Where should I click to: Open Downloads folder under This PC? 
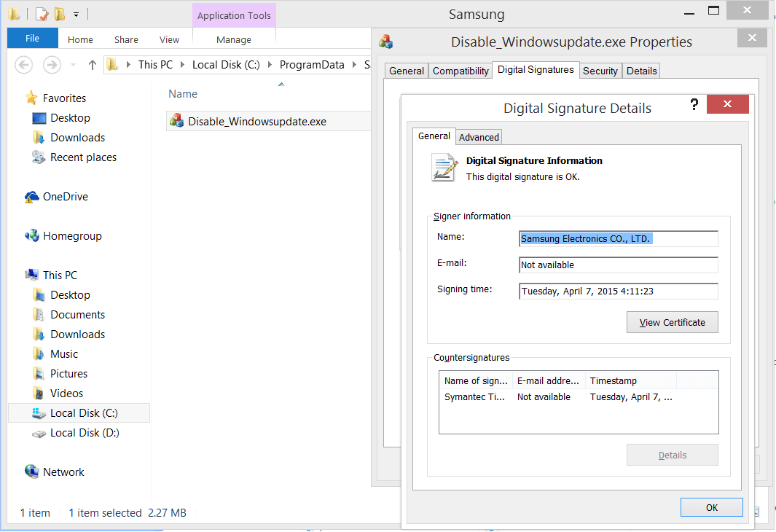pos(78,335)
